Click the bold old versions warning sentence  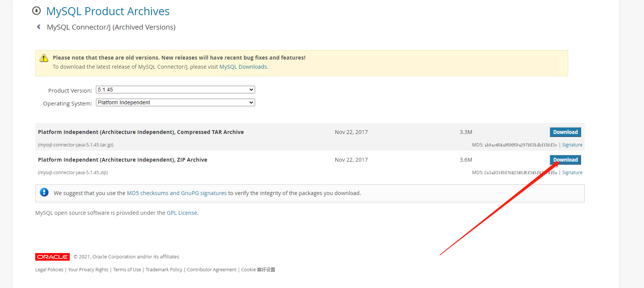coord(179,58)
